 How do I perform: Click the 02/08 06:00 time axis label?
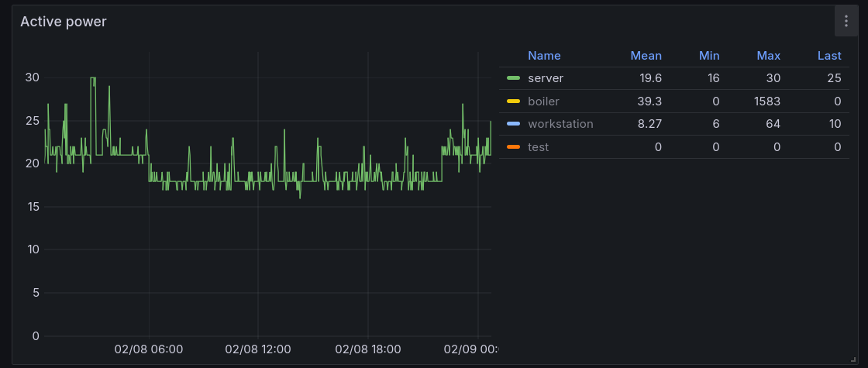tap(149, 349)
